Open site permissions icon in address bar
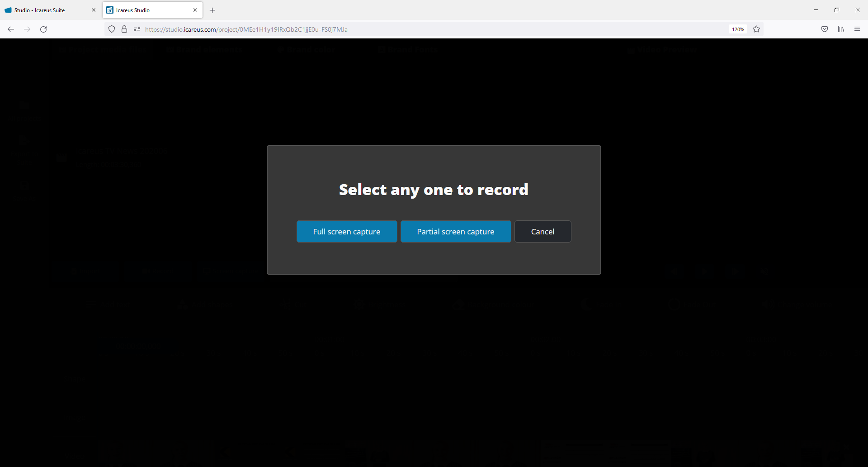 [137, 29]
